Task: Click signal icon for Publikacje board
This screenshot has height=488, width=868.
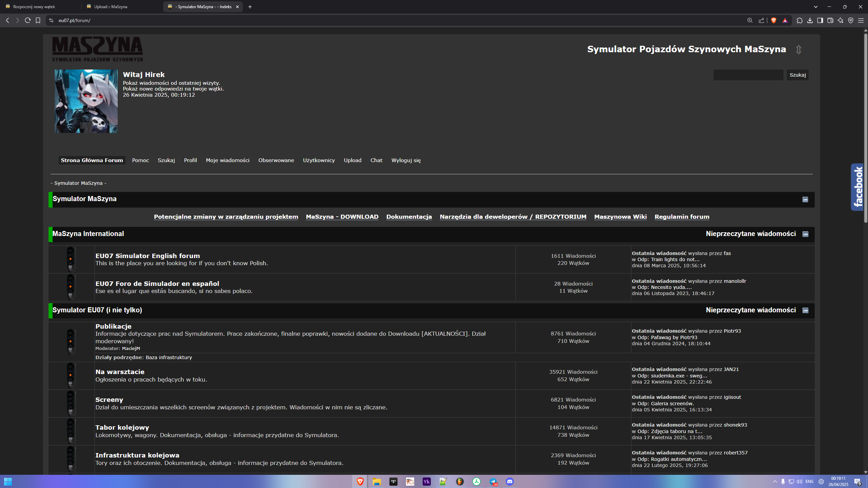Action: click(x=71, y=342)
